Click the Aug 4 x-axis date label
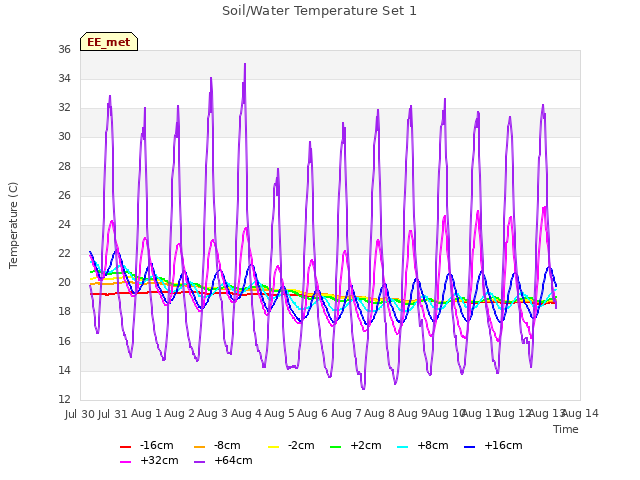Screen dimensions: 640x480 [x=246, y=413]
